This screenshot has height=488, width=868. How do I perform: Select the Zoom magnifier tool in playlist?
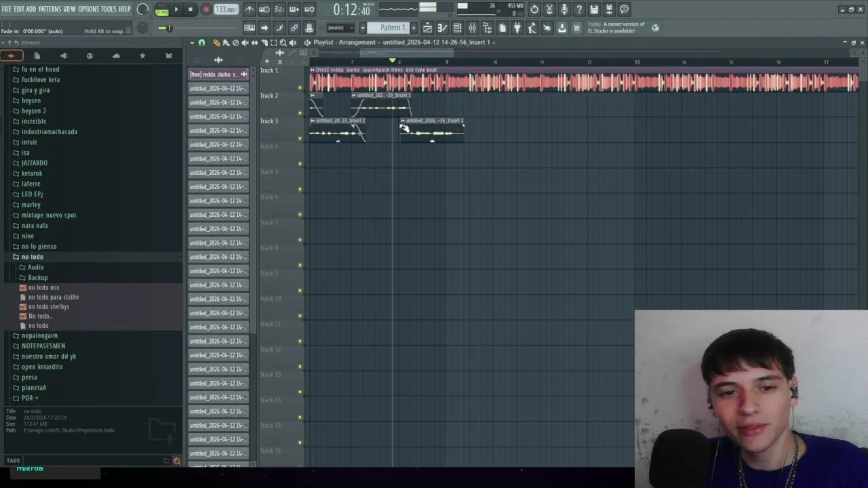[283, 43]
